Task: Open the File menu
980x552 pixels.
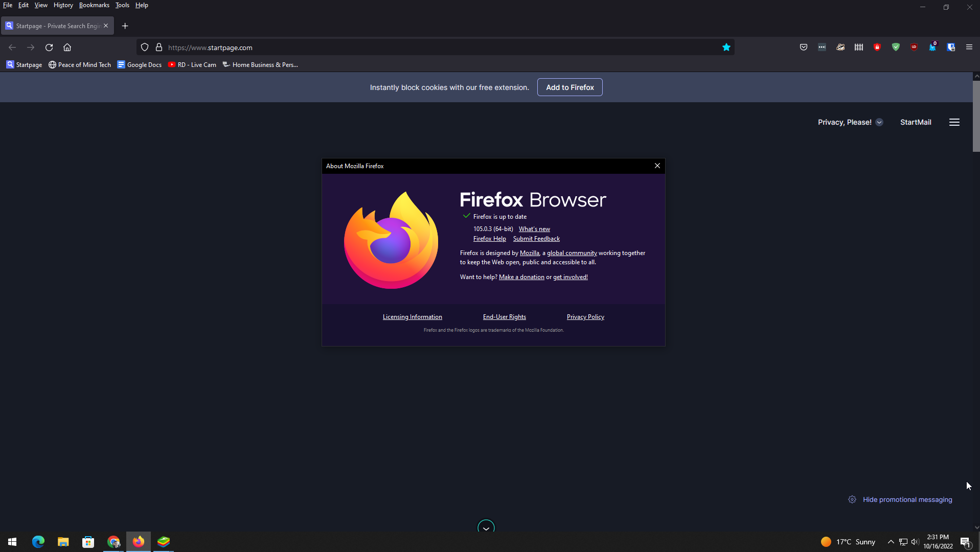Action: [x=8, y=5]
